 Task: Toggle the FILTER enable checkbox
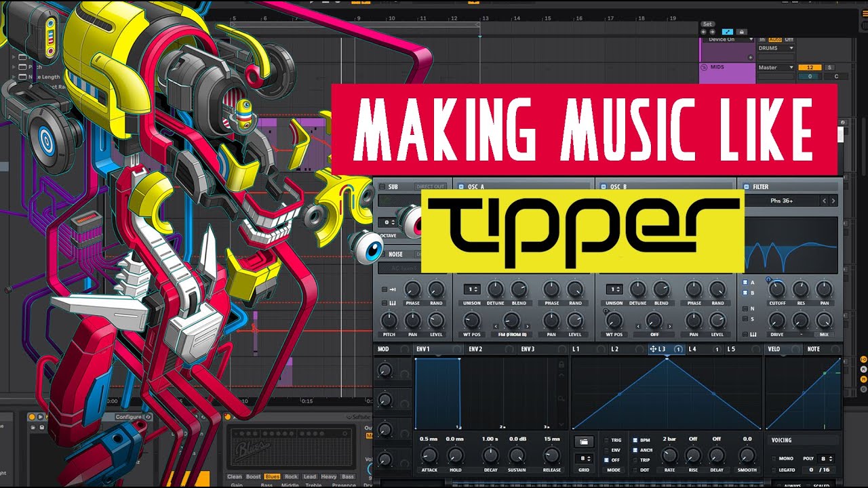pyautogui.click(x=746, y=186)
